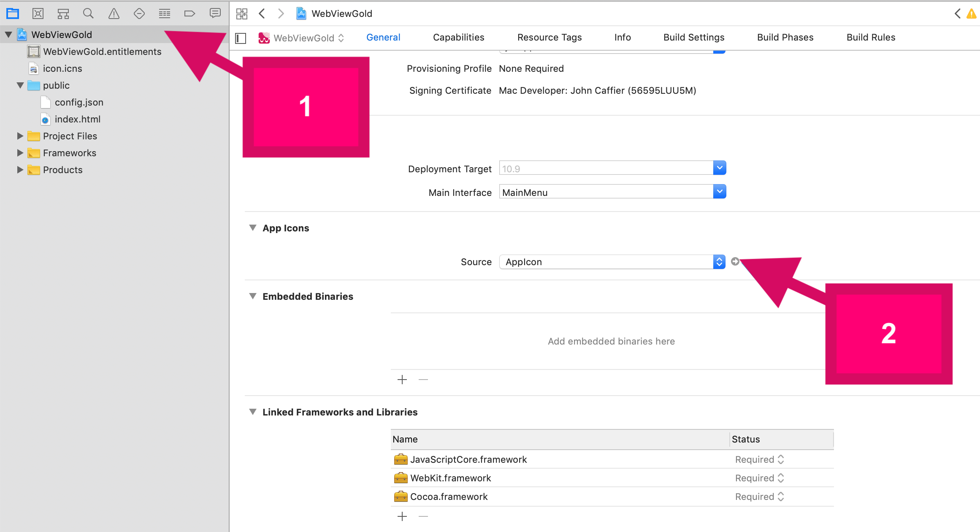This screenshot has width=980, height=532.
Task: Open the Breakpoint navigator
Action: pos(190,14)
